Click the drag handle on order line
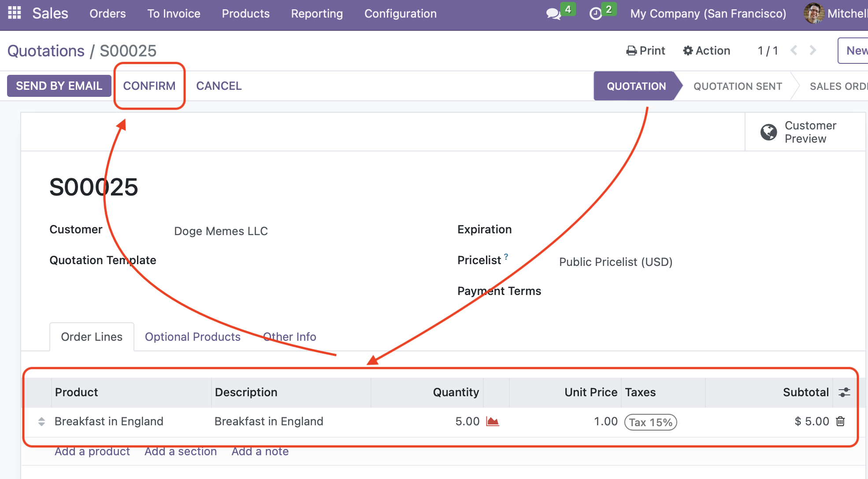Screen dimensions: 868x479 coord(41,422)
